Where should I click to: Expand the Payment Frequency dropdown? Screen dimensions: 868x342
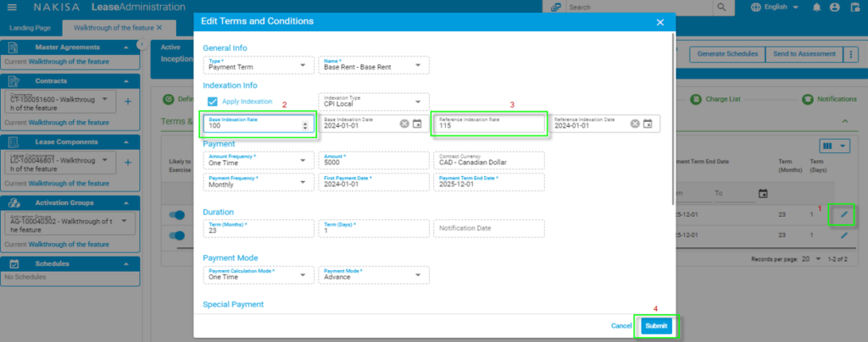pyautogui.click(x=303, y=182)
